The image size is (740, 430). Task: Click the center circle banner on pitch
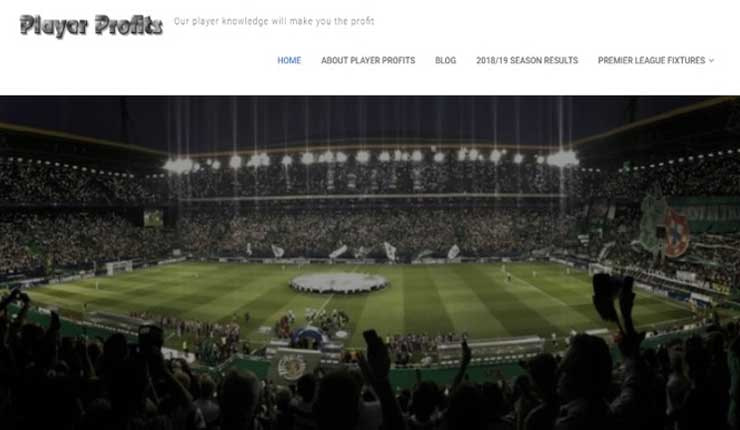[339, 283]
